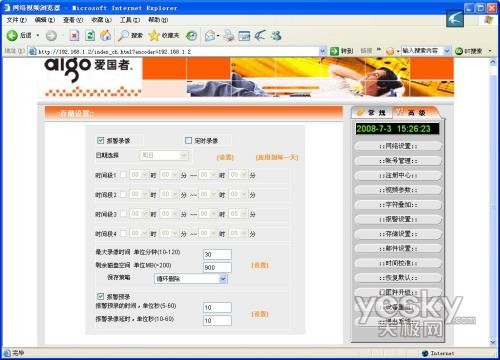Open the 视频参数 side button
The height and width of the screenshot is (360, 500).
(x=398, y=190)
